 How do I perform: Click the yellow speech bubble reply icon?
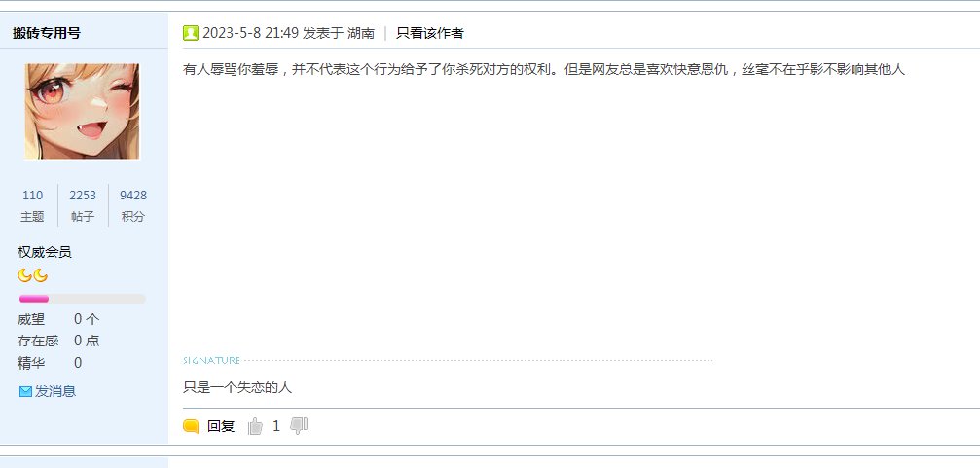click(x=191, y=427)
